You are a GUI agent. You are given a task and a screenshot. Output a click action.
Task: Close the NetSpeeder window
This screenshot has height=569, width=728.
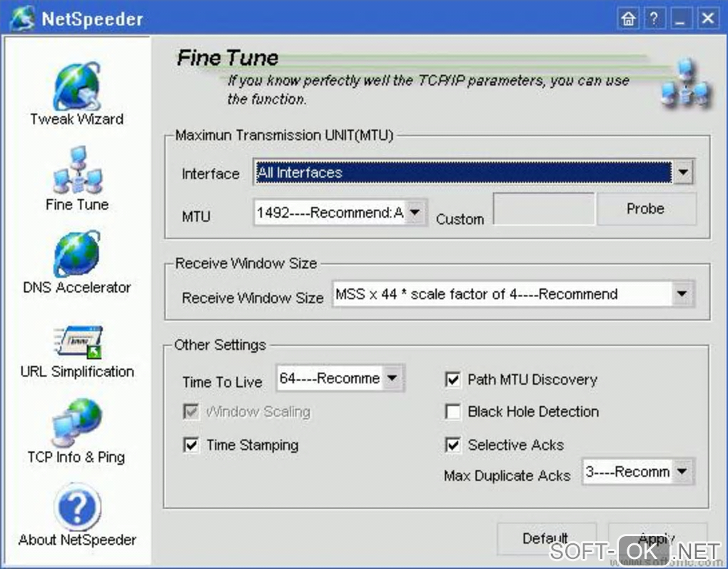point(707,19)
